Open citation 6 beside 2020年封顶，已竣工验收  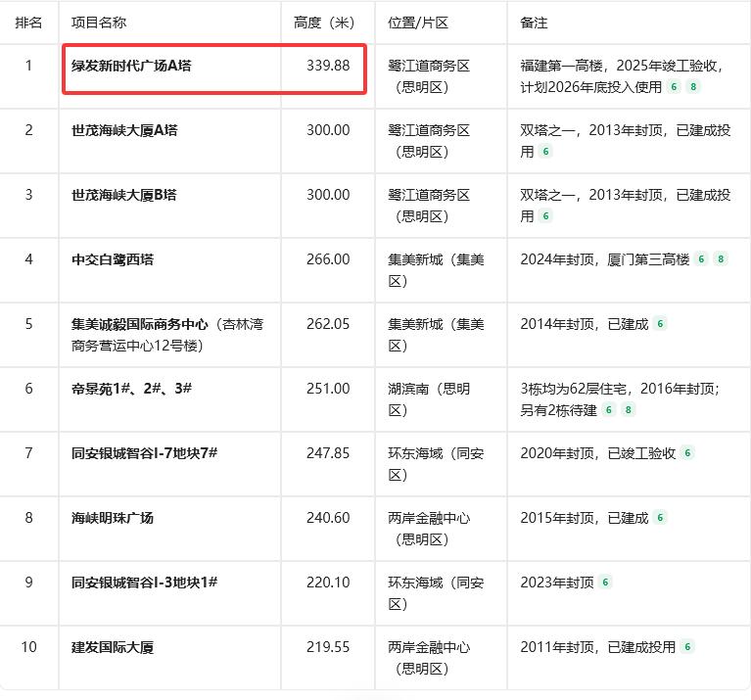click(x=687, y=452)
